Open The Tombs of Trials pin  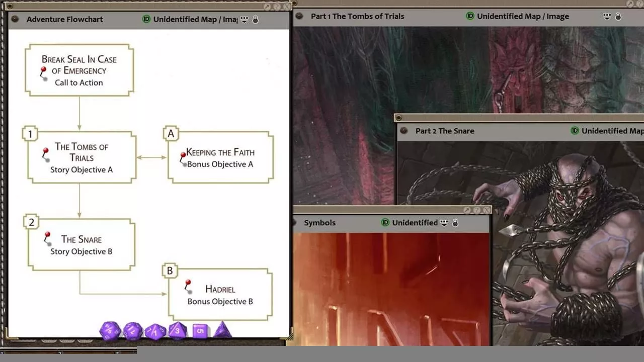pos(45,154)
